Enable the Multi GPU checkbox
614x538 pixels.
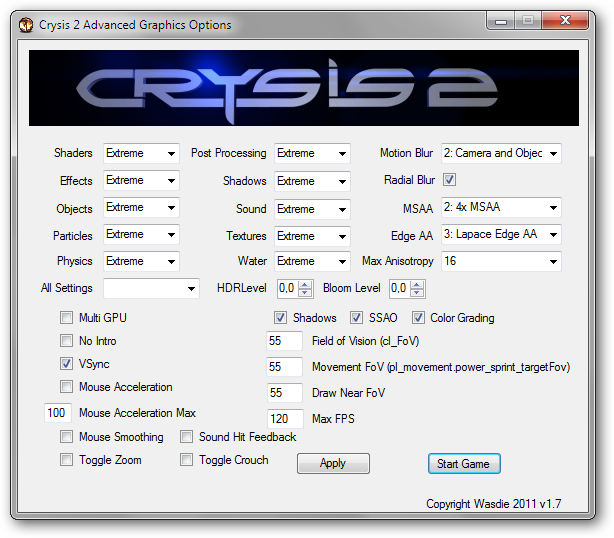click(x=67, y=318)
